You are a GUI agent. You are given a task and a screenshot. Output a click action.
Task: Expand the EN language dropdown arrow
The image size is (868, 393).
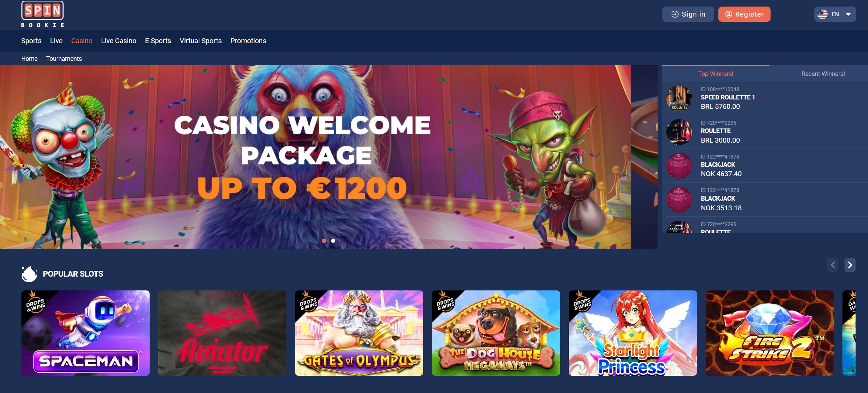pos(848,14)
